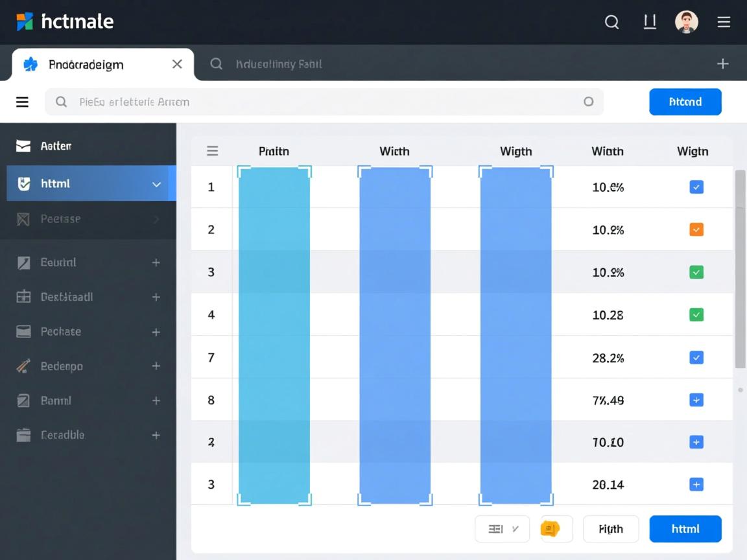Open the list view dropdown in bottom toolbar
747x560 pixels.
(x=503, y=529)
